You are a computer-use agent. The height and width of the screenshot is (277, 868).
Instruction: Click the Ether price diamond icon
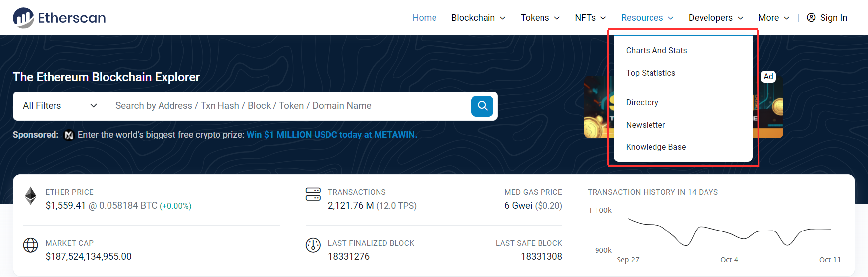pos(31,196)
